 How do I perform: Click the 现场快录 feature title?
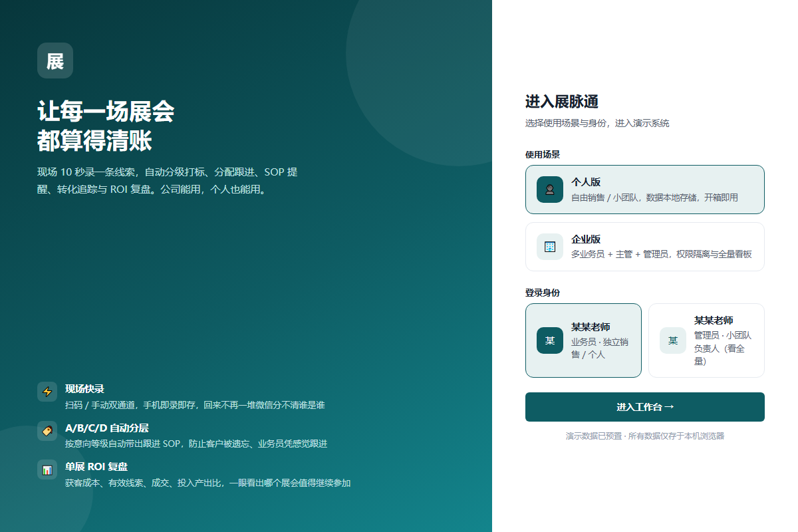click(x=84, y=389)
